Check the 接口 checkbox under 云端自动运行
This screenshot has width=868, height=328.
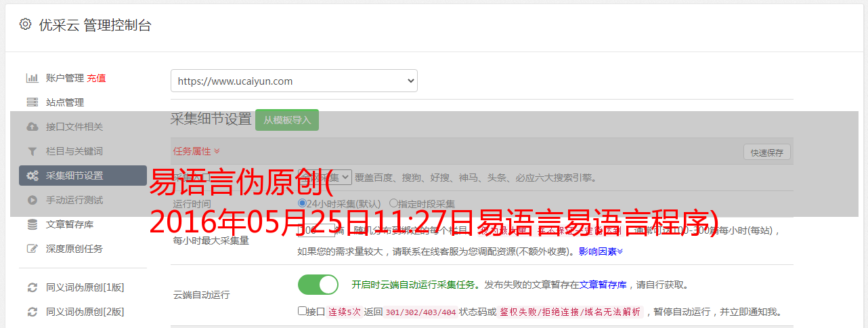[x=302, y=311]
